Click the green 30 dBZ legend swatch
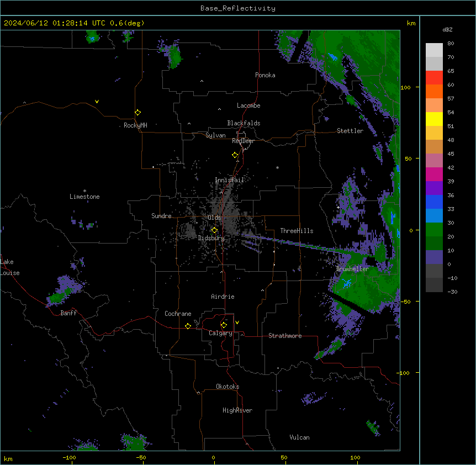This screenshot has width=476, height=465. pos(434,230)
